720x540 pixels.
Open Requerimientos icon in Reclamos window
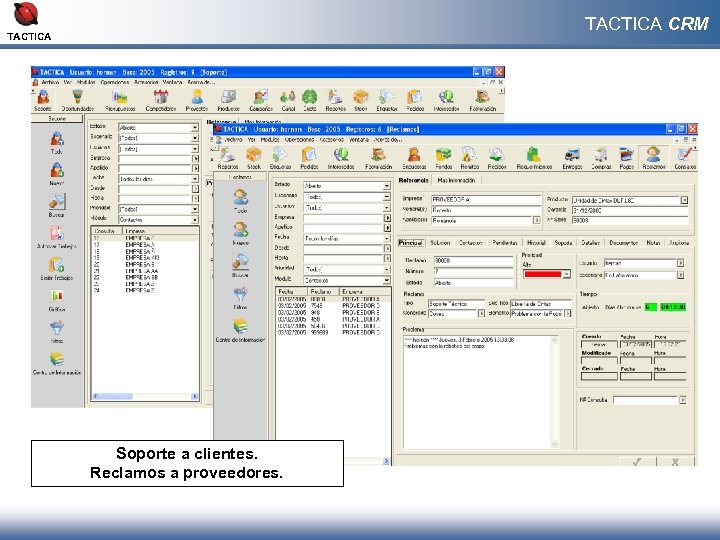click(534, 158)
